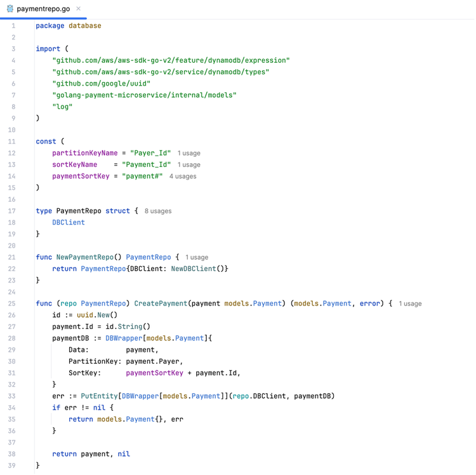Screen dimensions: 476x475
Task: Click the Go gopher file icon
Action: point(10,9)
